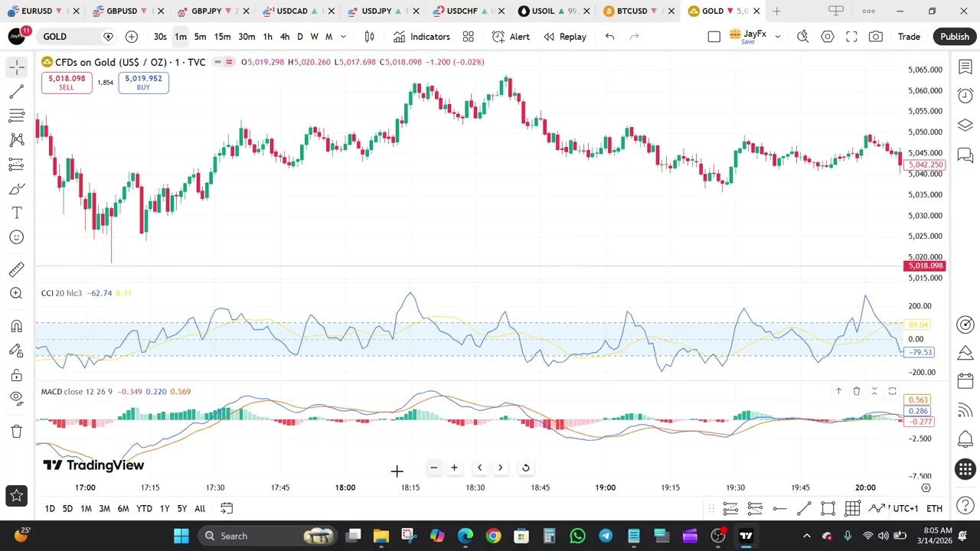Open the symbol search flag dropdown
Viewport: 980px width, 551px height.
108,37
